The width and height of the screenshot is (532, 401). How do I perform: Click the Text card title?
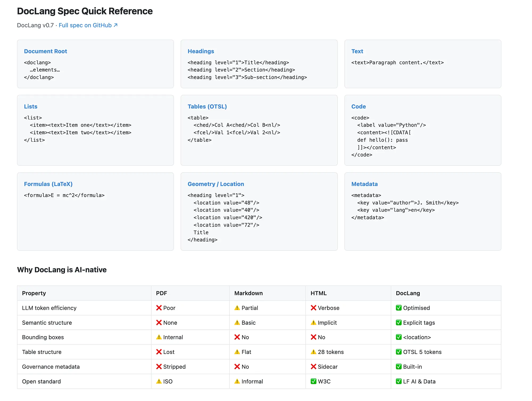tap(357, 51)
